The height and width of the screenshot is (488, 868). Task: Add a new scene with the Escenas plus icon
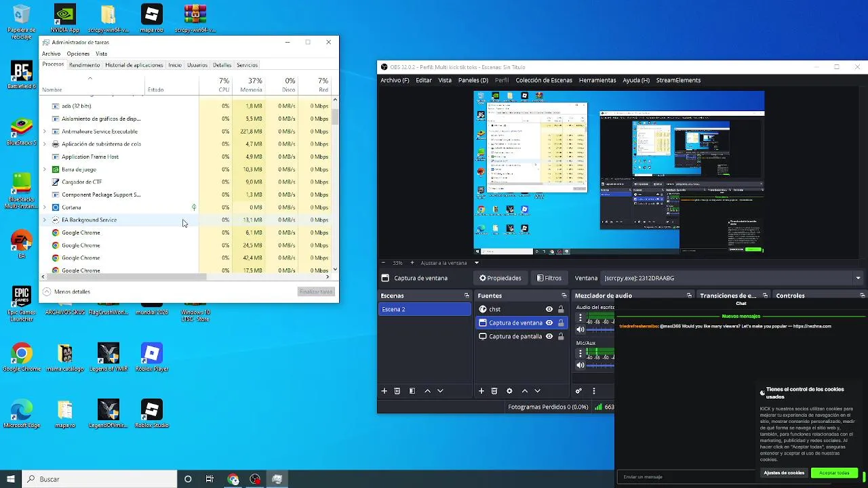coord(384,391)
